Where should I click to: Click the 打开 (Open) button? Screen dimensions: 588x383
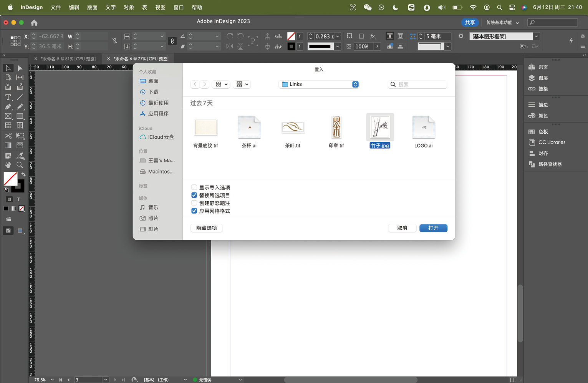point(433,228)
